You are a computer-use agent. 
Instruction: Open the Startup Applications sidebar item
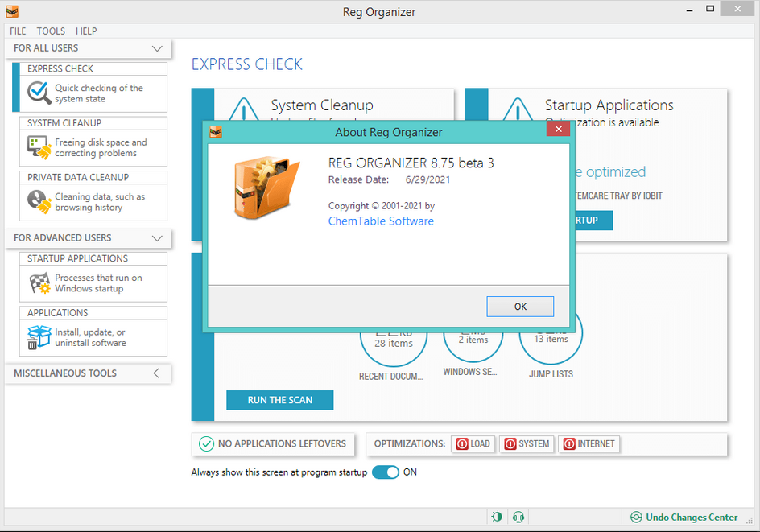93,277
